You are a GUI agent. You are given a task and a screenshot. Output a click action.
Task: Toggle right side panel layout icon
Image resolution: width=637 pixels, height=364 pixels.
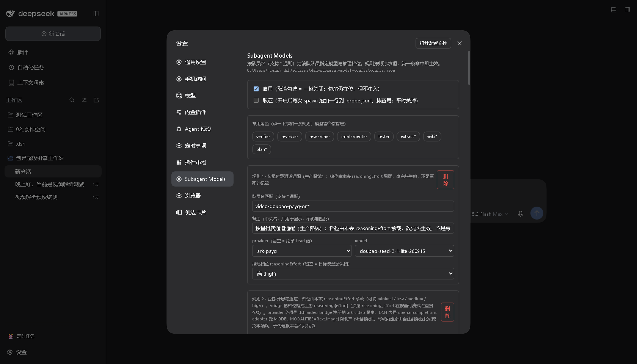coord(627,10)
